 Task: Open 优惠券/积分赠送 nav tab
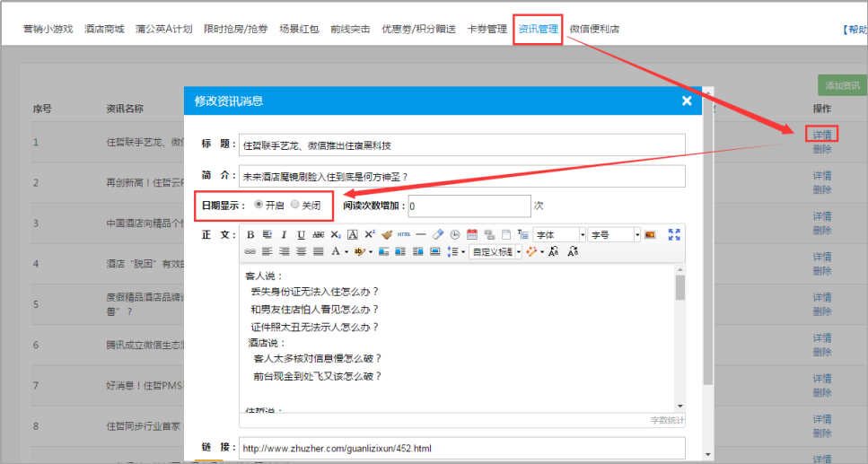(x=418, y=29)
